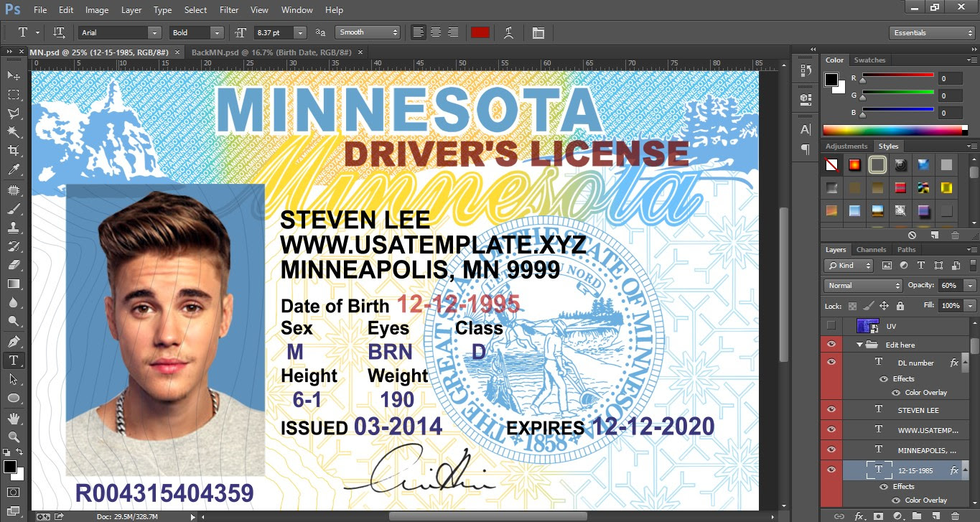Click the Fill percentage field
Image resolution: width=980 pixels, height=522 pixels.
coord(950,306)
